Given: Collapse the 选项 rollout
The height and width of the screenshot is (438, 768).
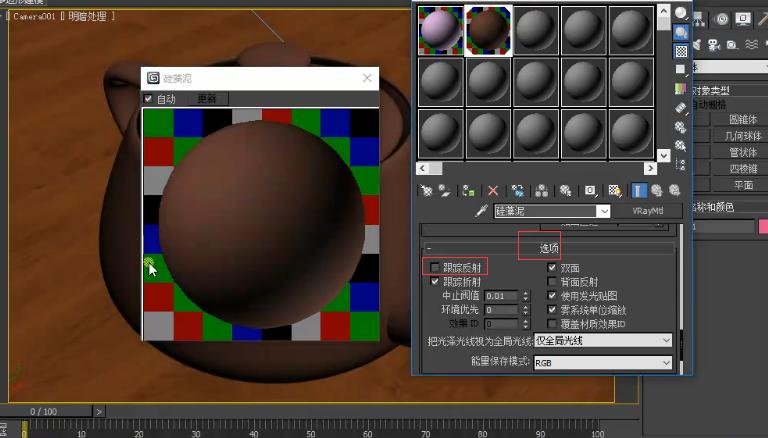Looking at the screenshot, I should (x=549, y=248).
